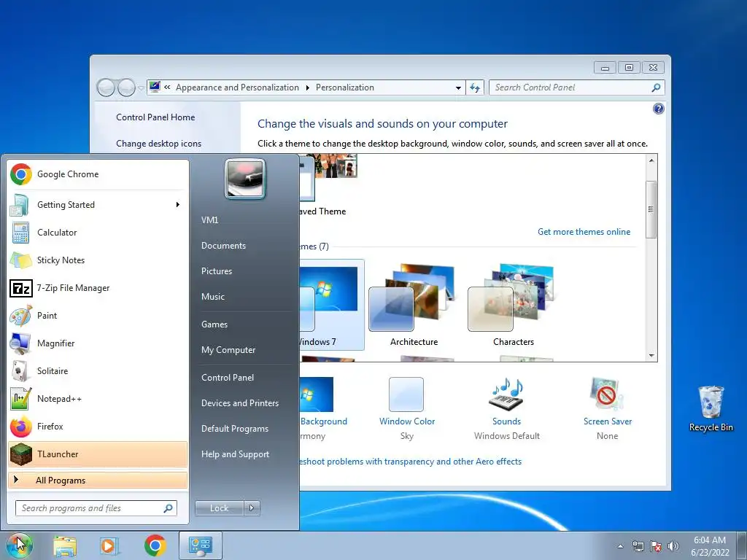The height and width of the screenshot is (560, 747).
Task: Open Devices and Printers
Action: pyautogui.click(x=240, y=402)
